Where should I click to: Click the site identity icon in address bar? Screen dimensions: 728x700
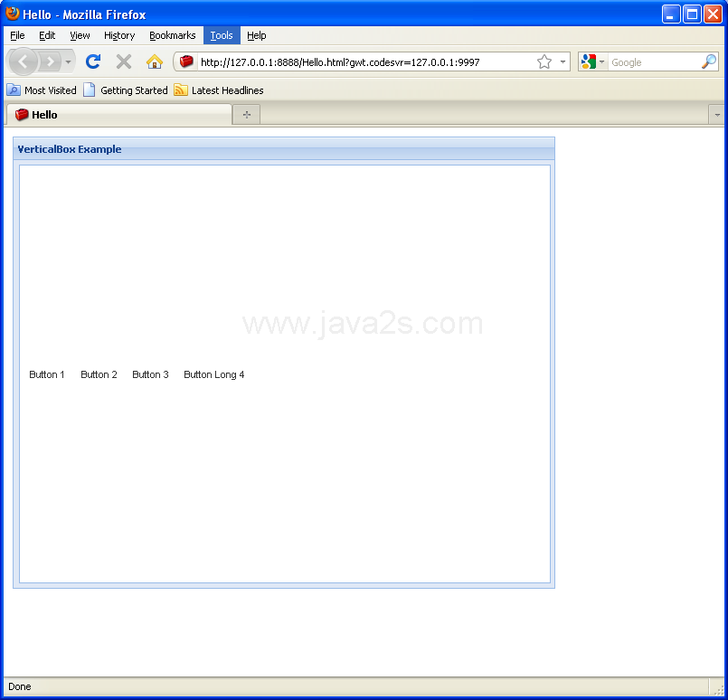coord(186,61)
